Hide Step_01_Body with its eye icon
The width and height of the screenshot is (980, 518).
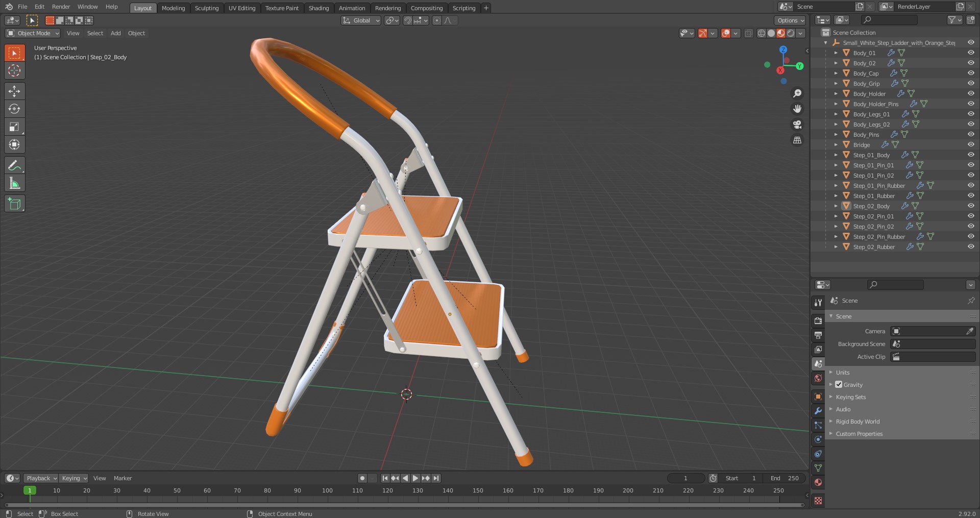tap(971, 155)
